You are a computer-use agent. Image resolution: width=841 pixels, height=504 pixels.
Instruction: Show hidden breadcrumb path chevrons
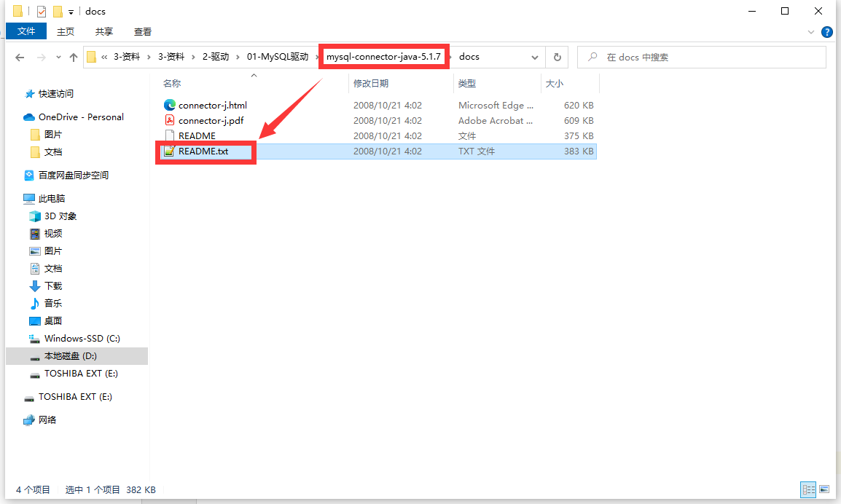(x=104, y=57)
